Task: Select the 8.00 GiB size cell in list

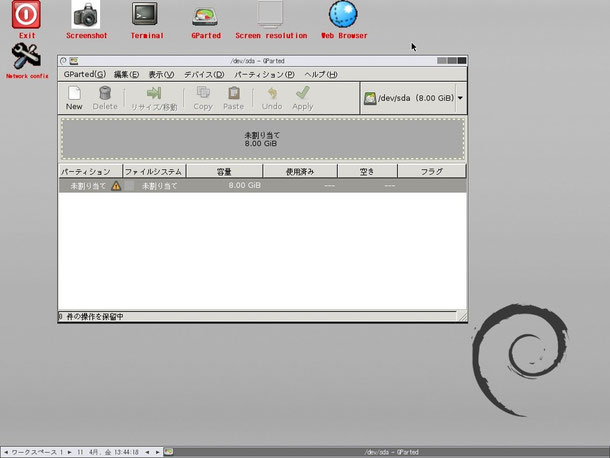Action: click(244, 186)
